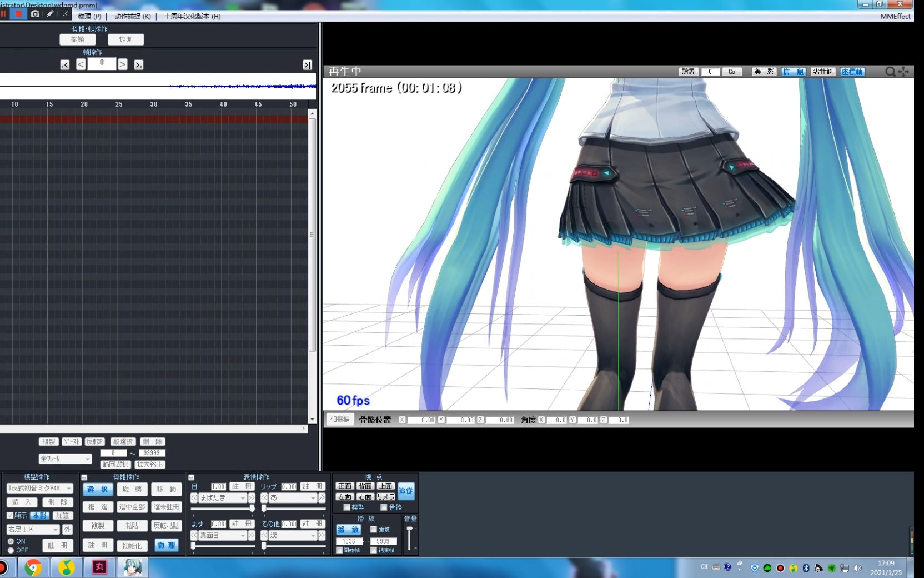Go to next other morph with >> arrow
The width and height of the screenshot is (924, 578).
pyautogui.click(x=322, y=535)
